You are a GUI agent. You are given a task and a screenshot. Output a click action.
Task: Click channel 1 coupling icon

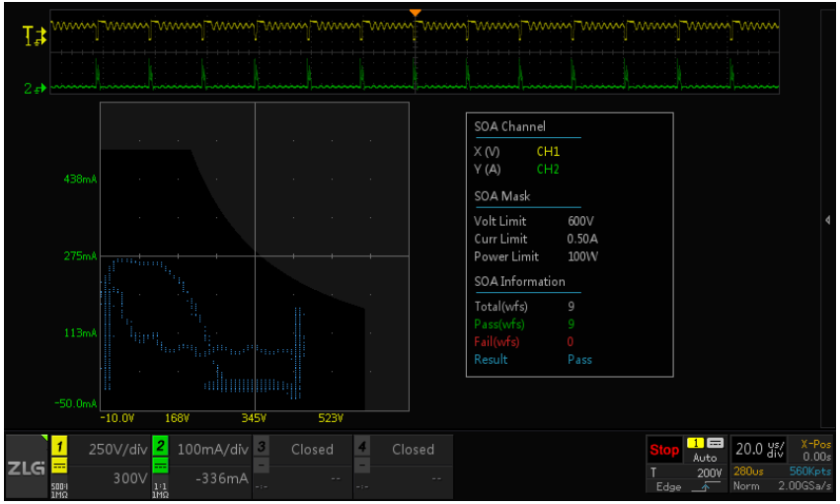pos(59,467)
